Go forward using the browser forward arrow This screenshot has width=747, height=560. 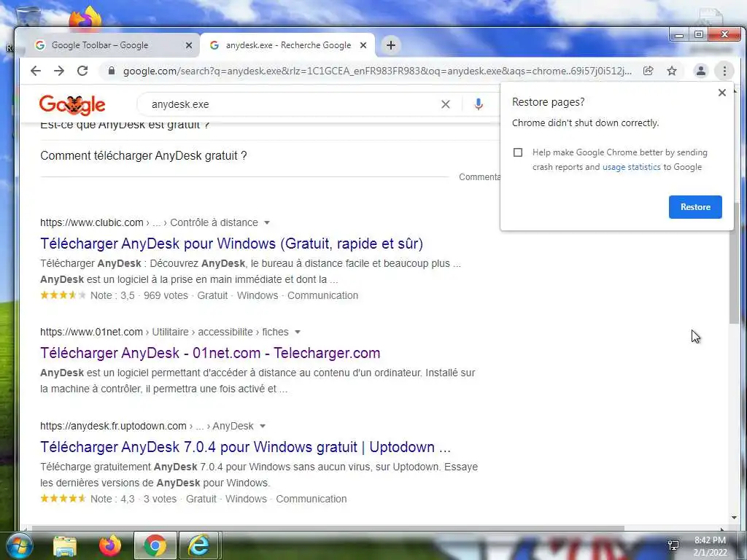point(59,71)
